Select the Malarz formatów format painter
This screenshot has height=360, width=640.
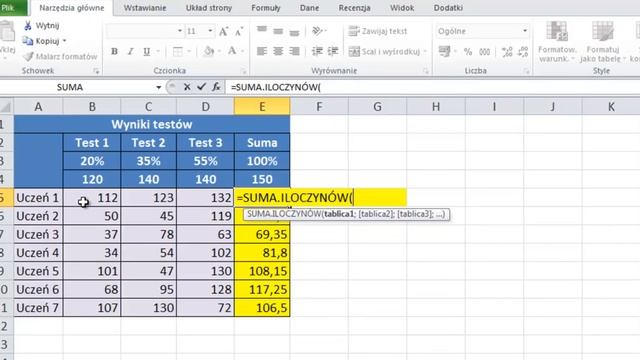pos(60,56)
